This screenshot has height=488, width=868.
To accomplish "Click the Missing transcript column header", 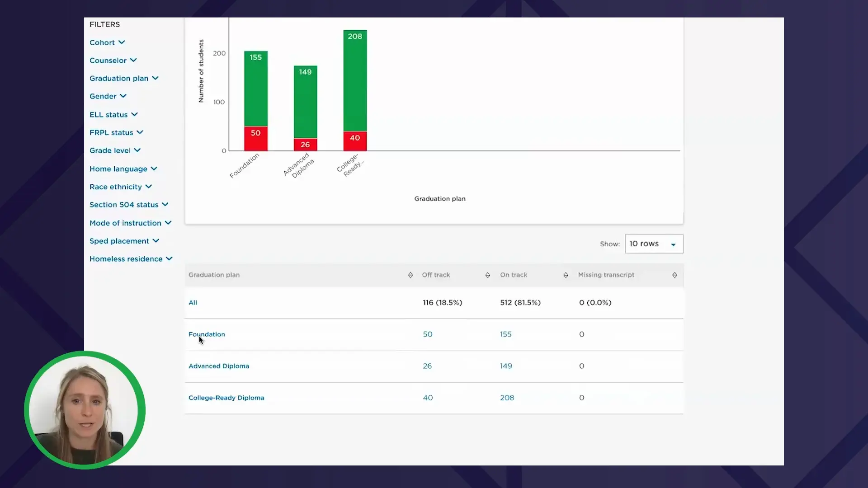I will pos(606,275).
